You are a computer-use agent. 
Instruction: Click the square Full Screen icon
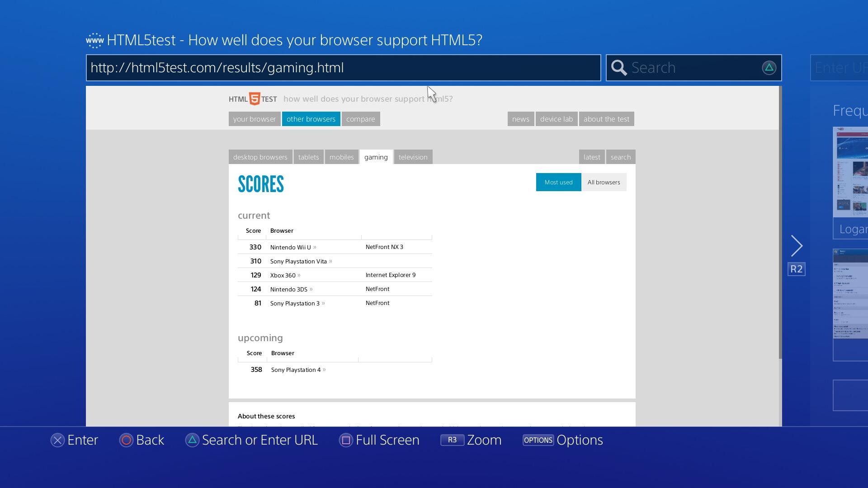(x=346, y=440)
